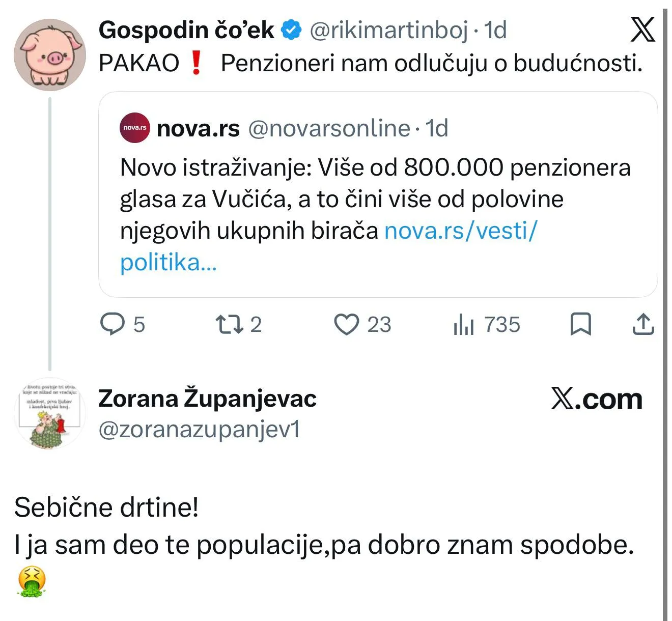The height and width of the screenshot is (621, 672).
Task: Click the repost arrows icon
Action: click(230, 324)
